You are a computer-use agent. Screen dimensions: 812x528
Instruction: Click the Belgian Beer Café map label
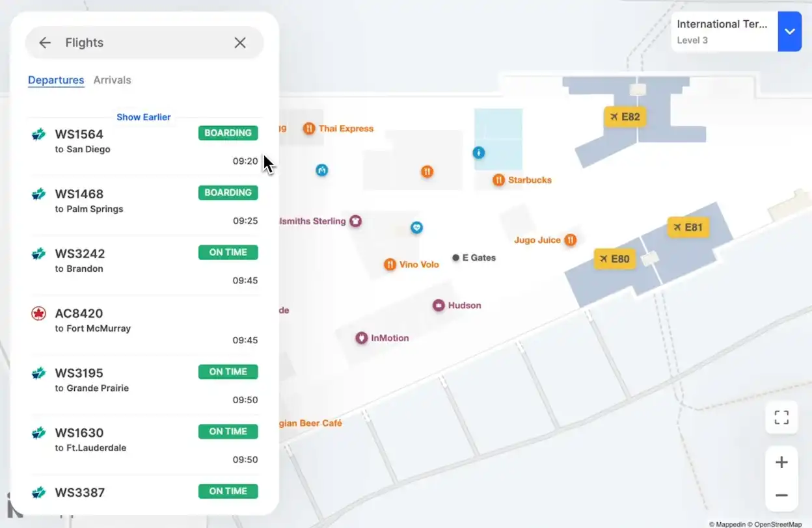point(311,423)
